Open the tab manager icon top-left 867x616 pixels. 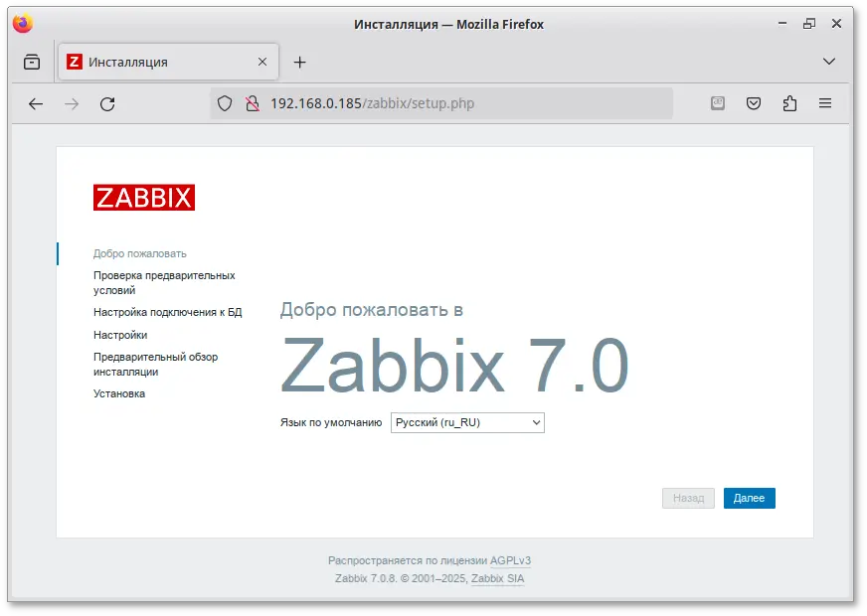click(31, 61)
